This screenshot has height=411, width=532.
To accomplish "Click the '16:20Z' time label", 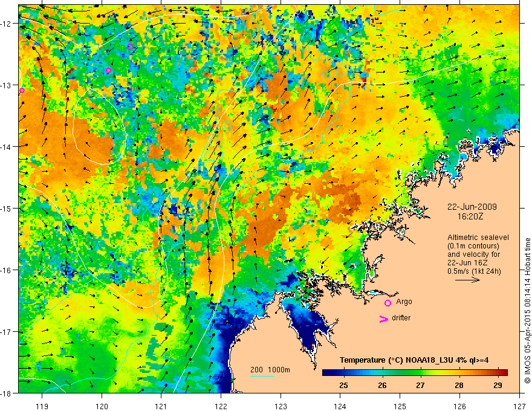I will [470, 216].
